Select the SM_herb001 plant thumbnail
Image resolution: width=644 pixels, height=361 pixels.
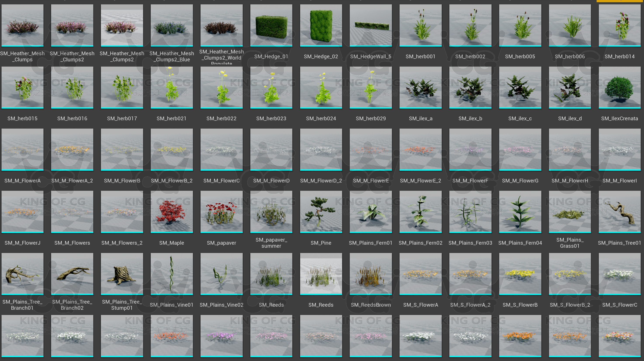420,25
